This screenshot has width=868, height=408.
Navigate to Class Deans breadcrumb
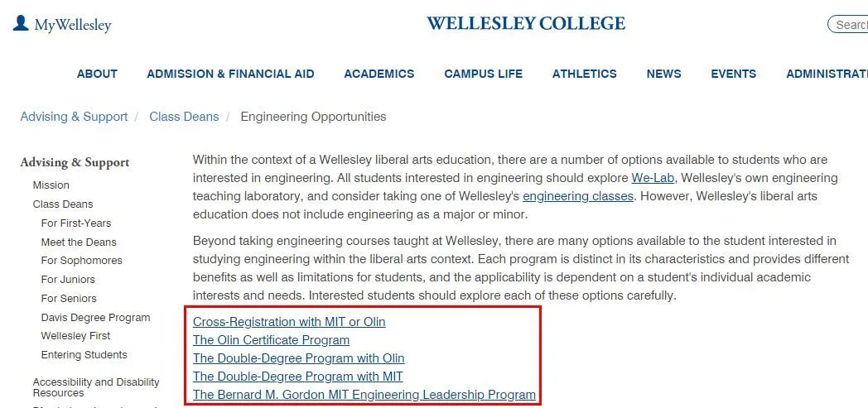184,117
